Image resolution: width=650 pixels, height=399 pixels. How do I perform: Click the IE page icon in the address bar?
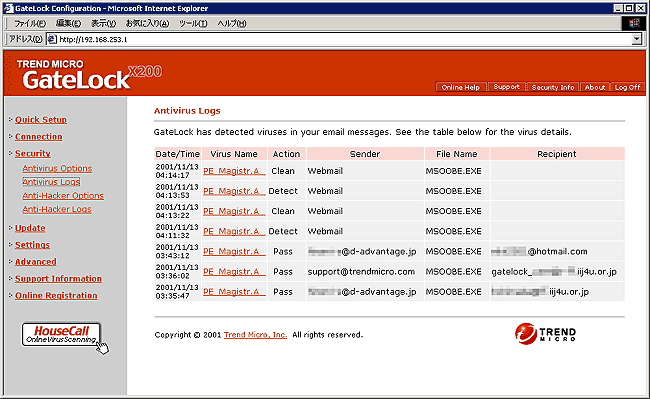pyautogui.click(x=52, y=39)
